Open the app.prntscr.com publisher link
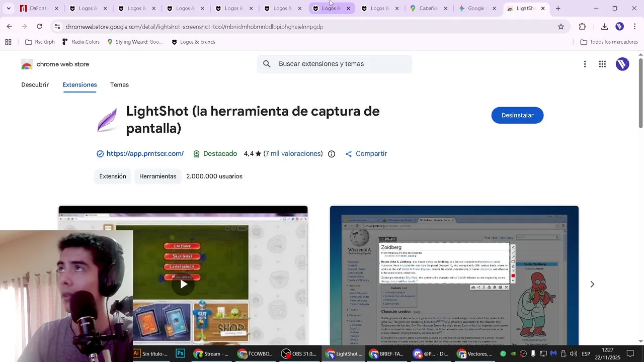The width and height of the screenshot is (644, 362). tap(145, 154)
